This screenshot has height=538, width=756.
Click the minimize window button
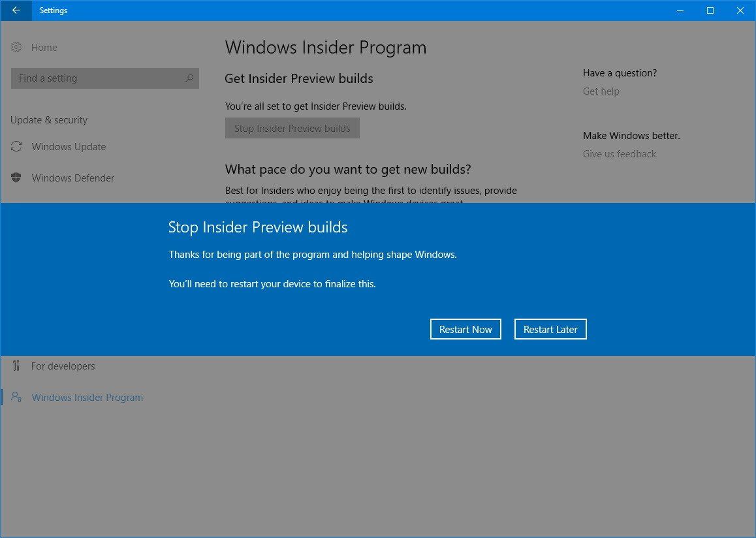(680, 10)
